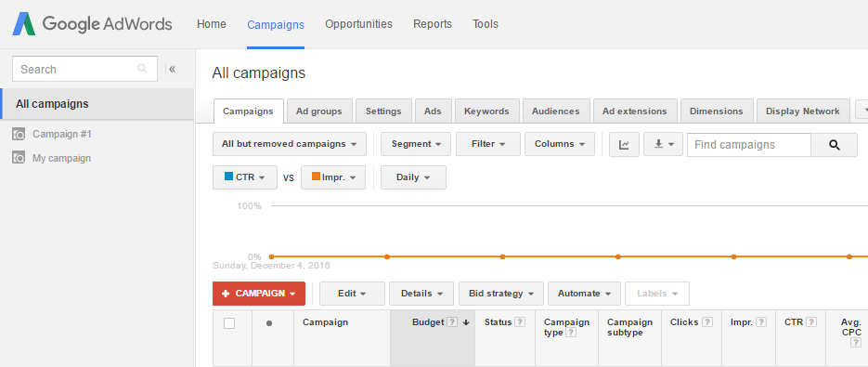
Task: Sort by the Campaign column header
Action: [x=325, y=322]
